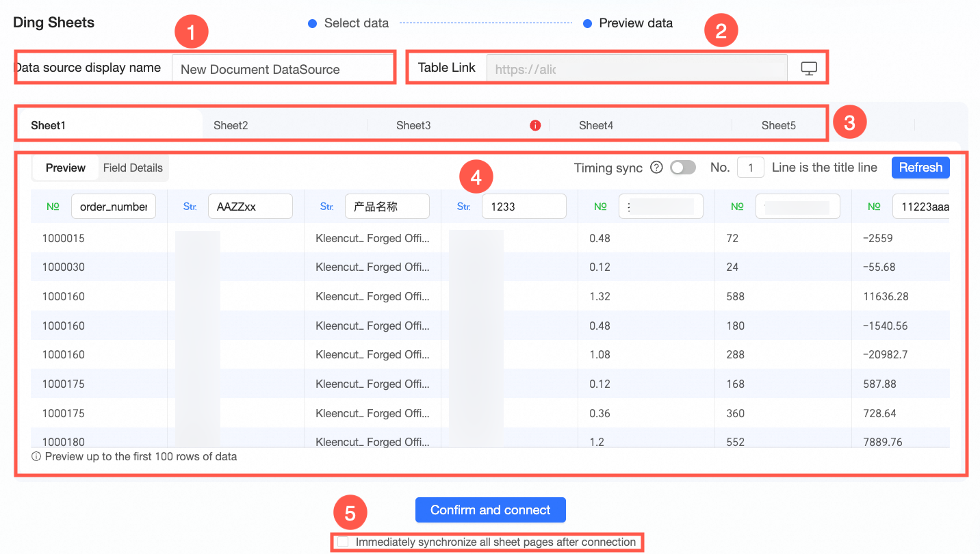Image resolution: width=980 pixels, height=554 pixels.
Task: Toggle the Timing sync switch
Action: 683,168
